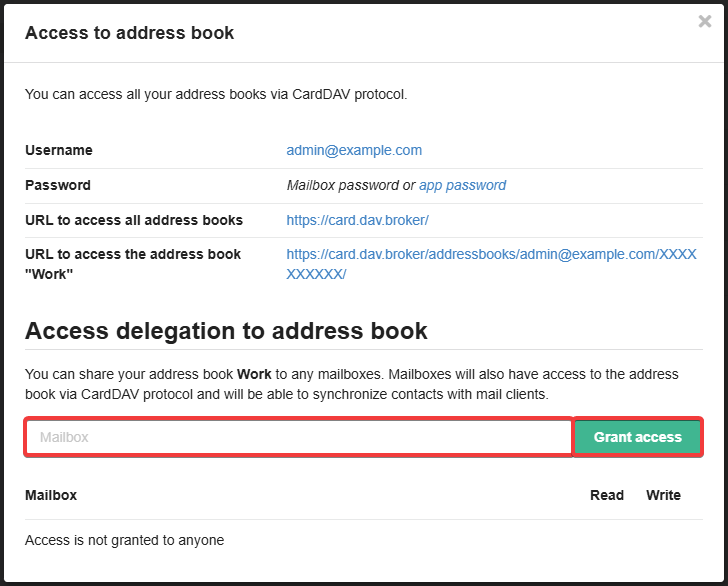Viewport: 728px width, 586px height.
Task: Click the CardDAV protocol intro sentence
Action: (x=216, y=95)
